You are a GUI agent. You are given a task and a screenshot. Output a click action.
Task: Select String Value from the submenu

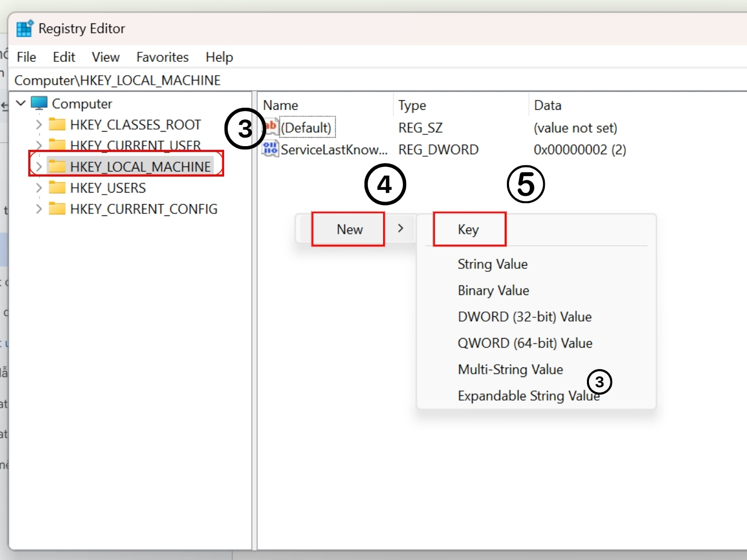[x=492, y=264]
